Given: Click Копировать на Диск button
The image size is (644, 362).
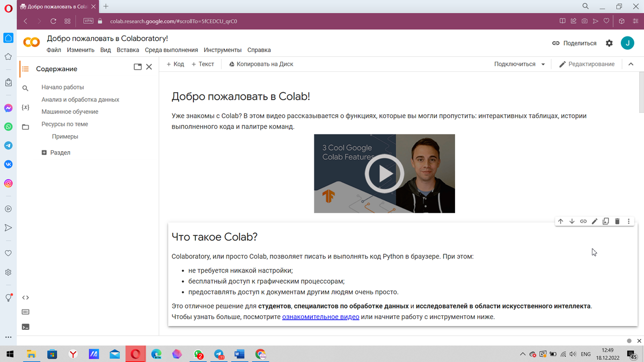Looking at the screenshot, I should (x=261, y=64).
